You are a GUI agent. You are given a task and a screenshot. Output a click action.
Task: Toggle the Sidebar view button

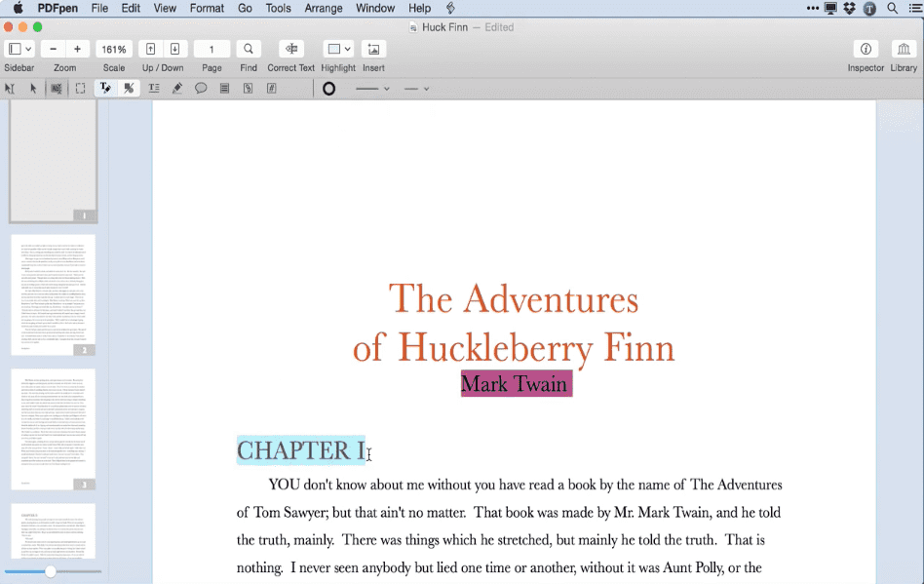click(x=16, y=49)
